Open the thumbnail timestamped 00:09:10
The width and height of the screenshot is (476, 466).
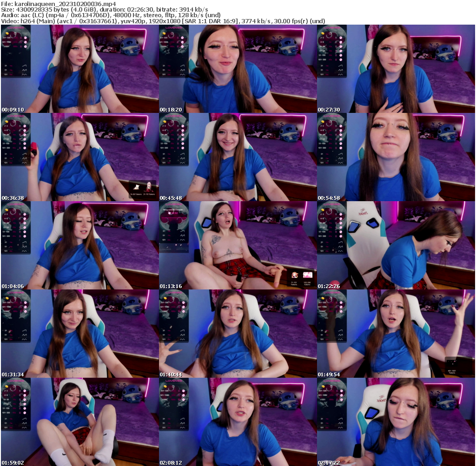click(x=80, y=69)
